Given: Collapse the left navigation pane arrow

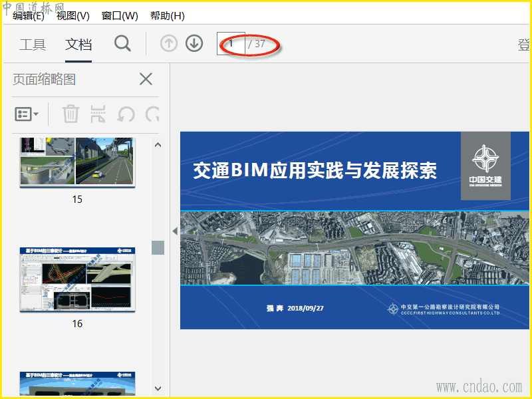Looking at the screenshot, I should tap(175, 231).
